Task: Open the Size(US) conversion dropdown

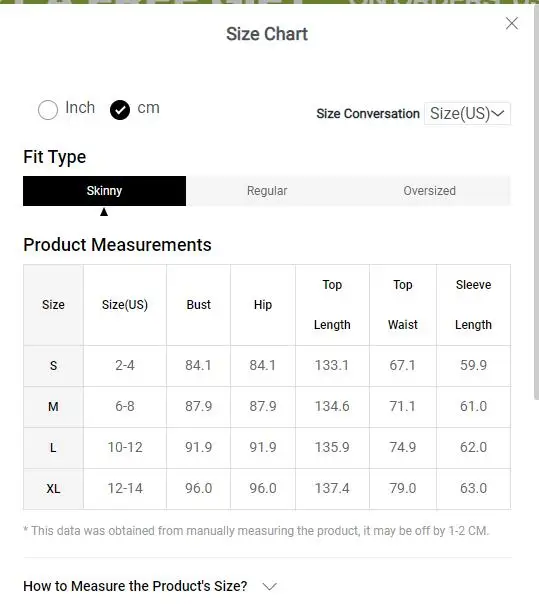Action: click(x=467, y=113)
